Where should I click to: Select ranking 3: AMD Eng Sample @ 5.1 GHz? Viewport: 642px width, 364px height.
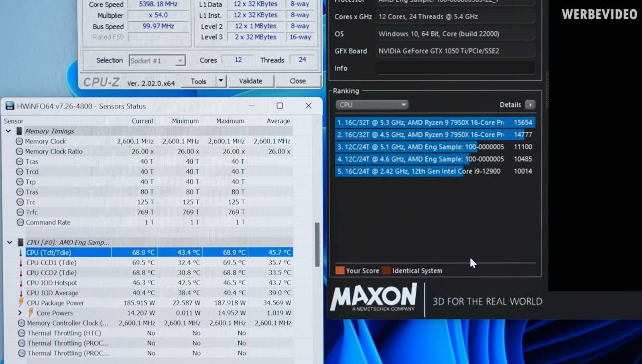[435, 147]
